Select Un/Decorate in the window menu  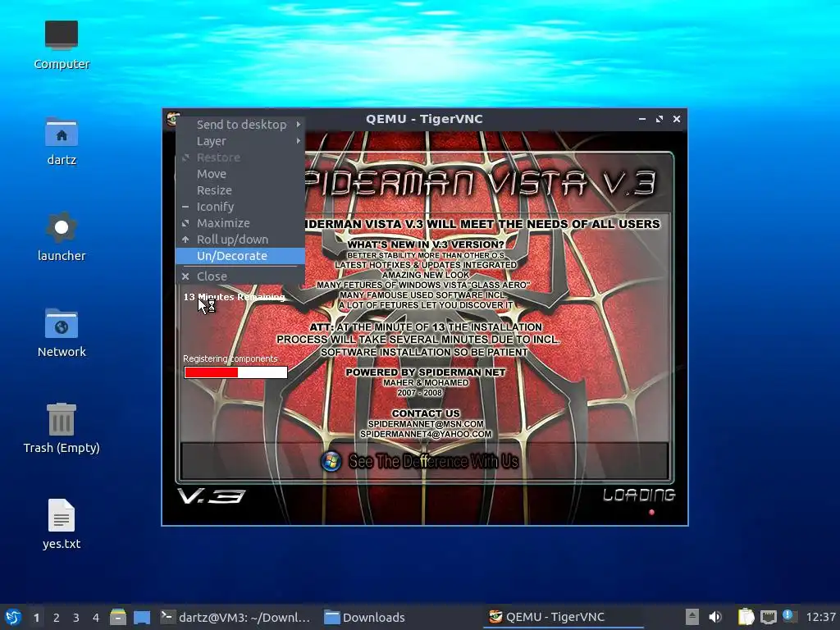coord(240,256)
